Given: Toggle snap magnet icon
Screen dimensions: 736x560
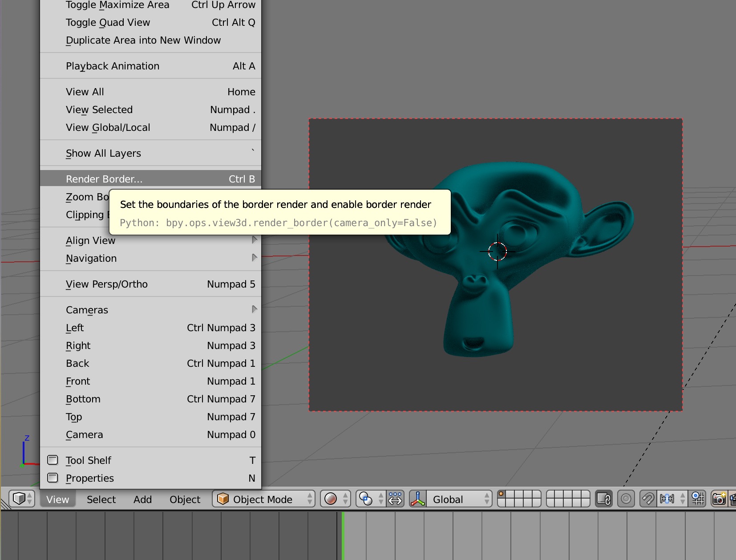Looking at the screenshot, I should tap(648, 499).
